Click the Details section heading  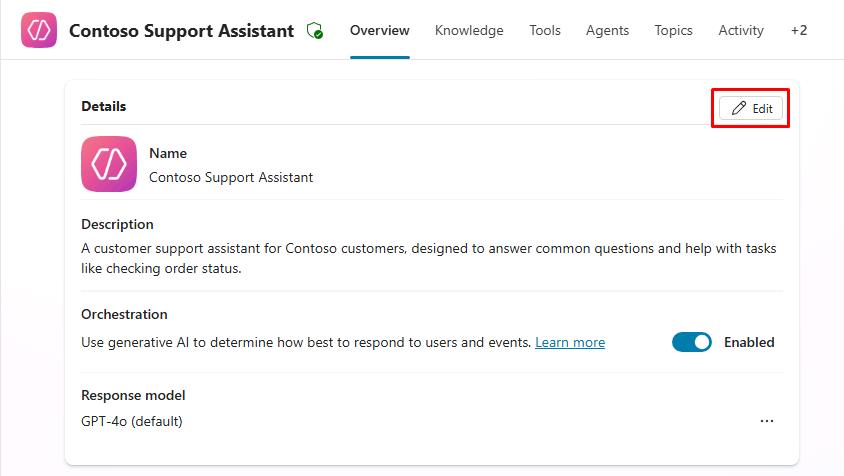coord(104,106)
